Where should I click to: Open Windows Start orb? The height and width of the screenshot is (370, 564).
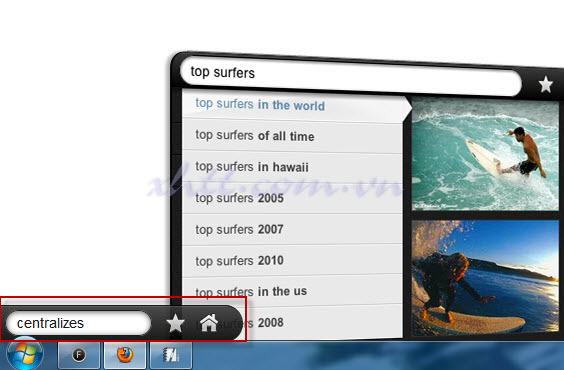[24, 354]
